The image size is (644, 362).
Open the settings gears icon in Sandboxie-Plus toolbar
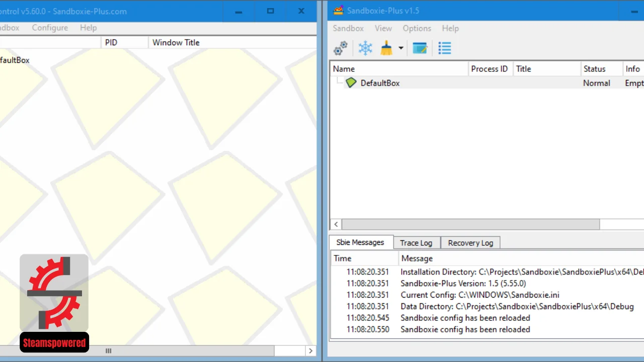coord(341,48)
